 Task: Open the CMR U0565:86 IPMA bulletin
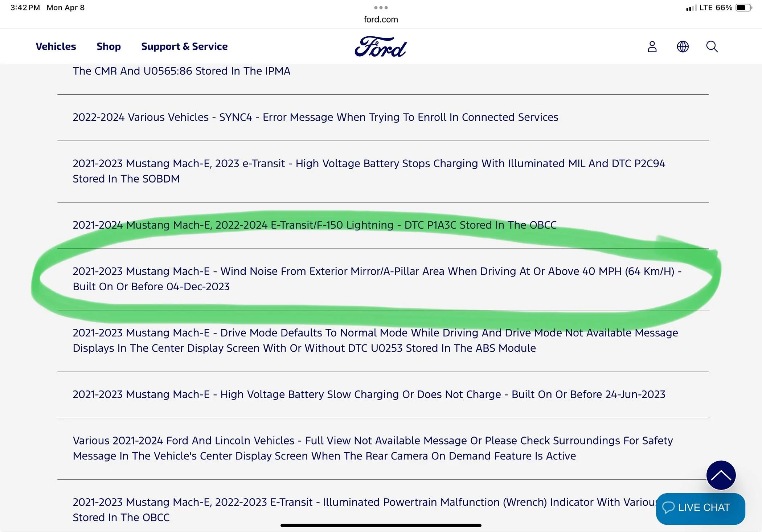(x=181, y=71)
